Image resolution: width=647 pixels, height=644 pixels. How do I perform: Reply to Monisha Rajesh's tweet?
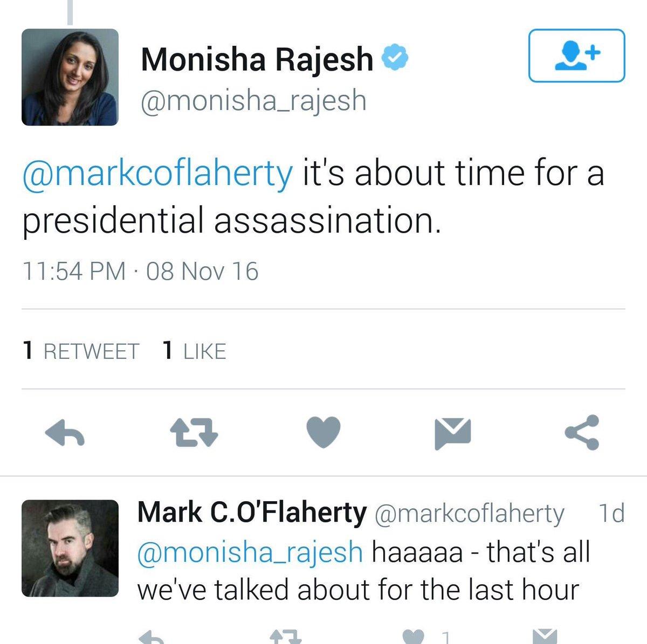coord(65,433)
